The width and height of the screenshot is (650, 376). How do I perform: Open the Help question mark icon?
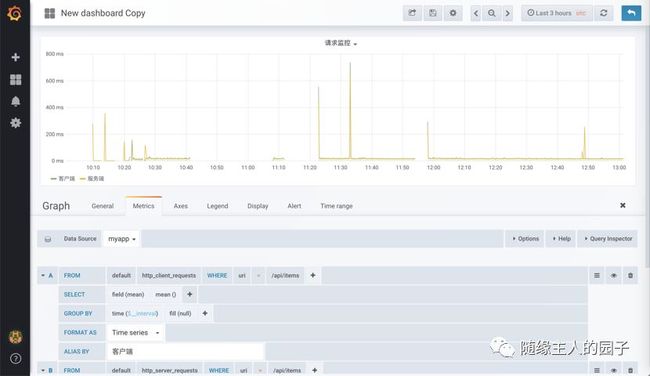tap(15, 359)
